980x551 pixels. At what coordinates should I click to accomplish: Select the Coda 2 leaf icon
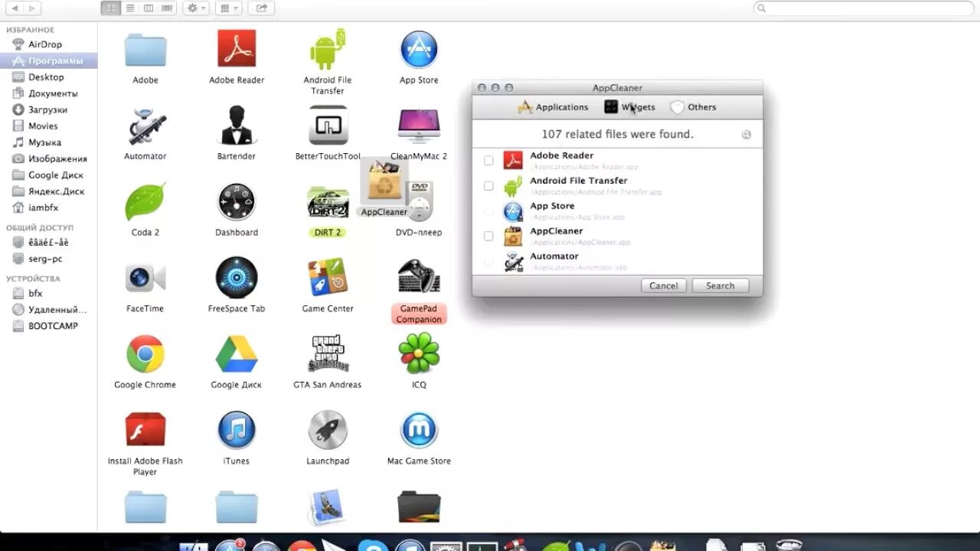pyautogui.click(x=145, y=202)
